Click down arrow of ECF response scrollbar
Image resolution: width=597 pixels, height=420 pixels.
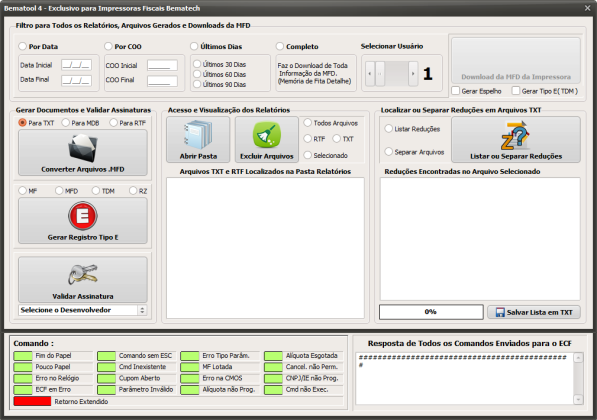(578, 399)
